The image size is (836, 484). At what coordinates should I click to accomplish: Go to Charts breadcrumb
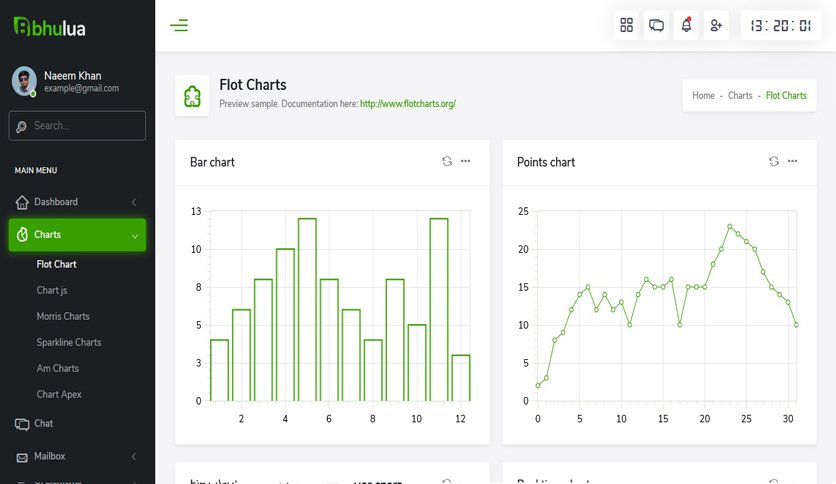(740, 95)
